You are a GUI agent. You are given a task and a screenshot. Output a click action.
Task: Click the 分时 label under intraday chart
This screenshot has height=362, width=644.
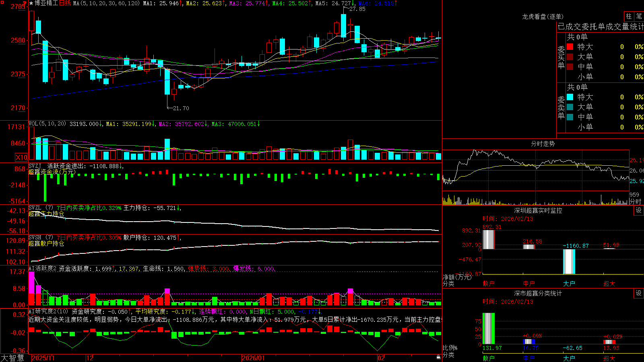pos(636,202)
